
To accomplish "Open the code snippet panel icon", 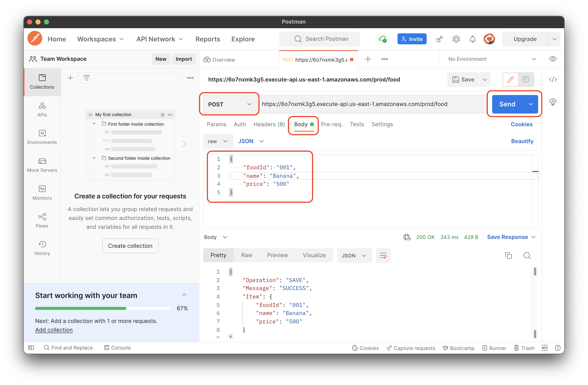I will [553, 80].
